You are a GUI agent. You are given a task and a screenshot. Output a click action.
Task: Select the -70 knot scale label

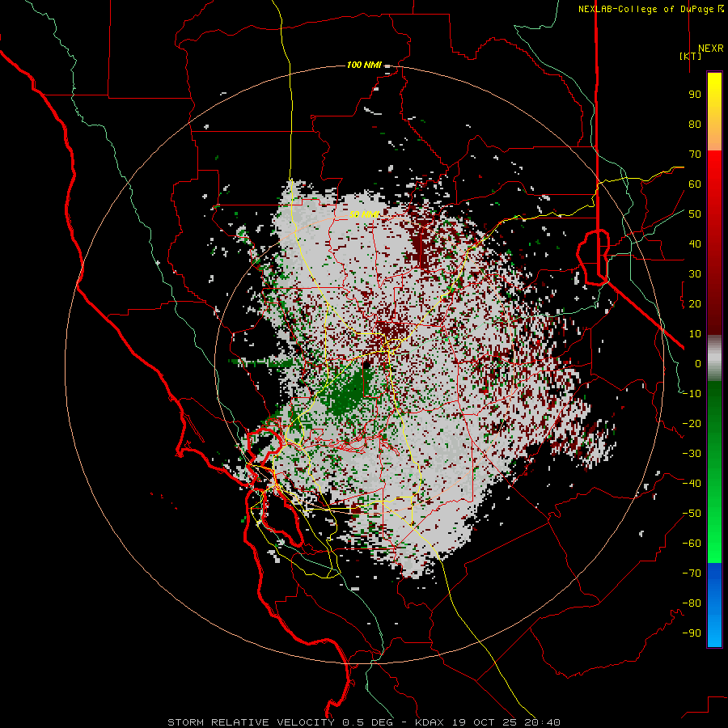point(692,574)
